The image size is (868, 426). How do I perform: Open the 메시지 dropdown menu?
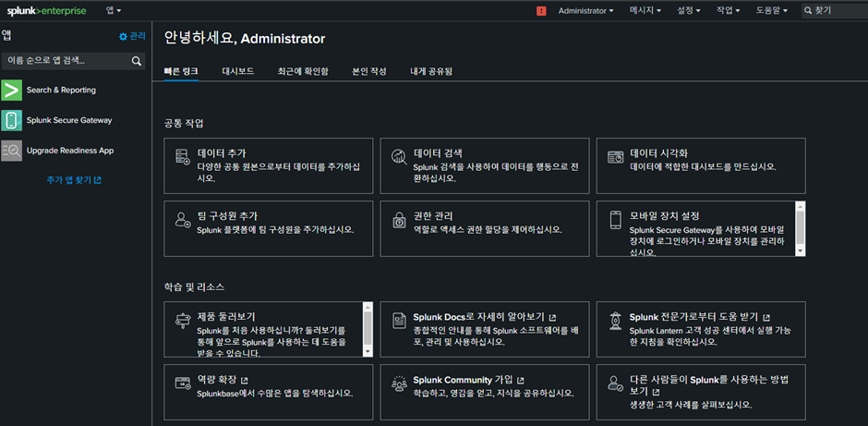click(645, 10)
